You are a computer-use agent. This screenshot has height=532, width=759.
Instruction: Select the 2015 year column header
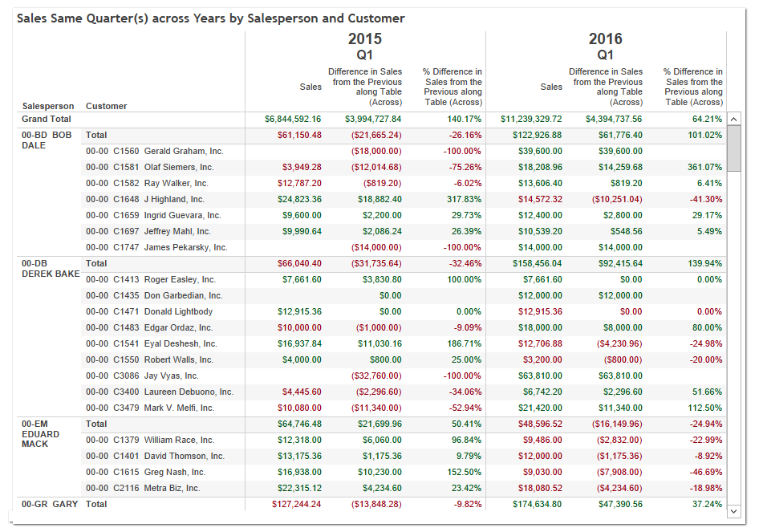pyautogui.click(x=364, y=39)
